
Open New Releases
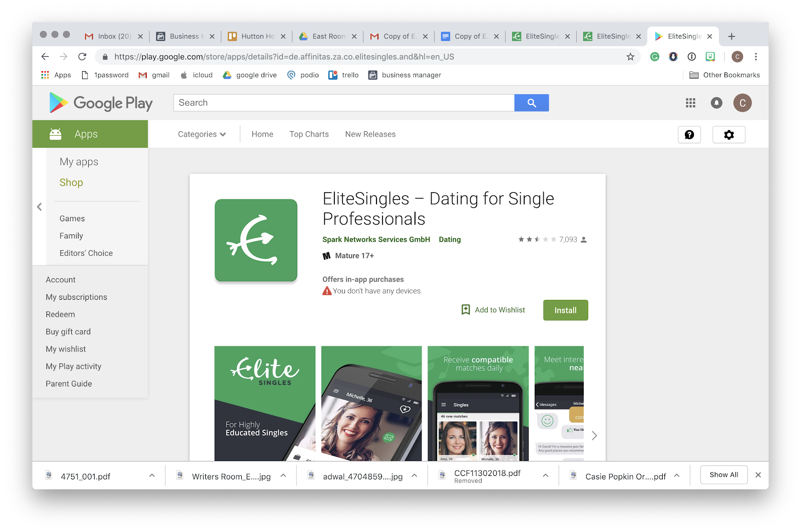point(370,134)
